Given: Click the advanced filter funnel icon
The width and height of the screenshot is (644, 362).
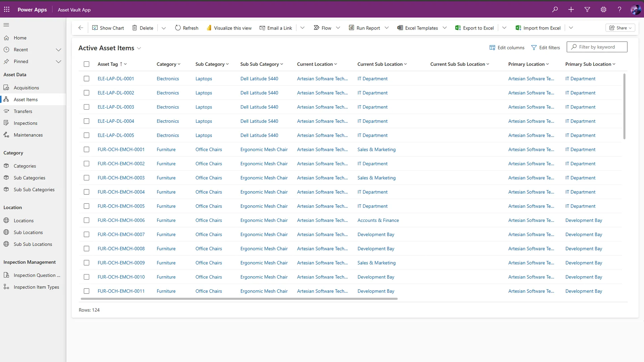Looking at the screenshot, I should (587, 9).
